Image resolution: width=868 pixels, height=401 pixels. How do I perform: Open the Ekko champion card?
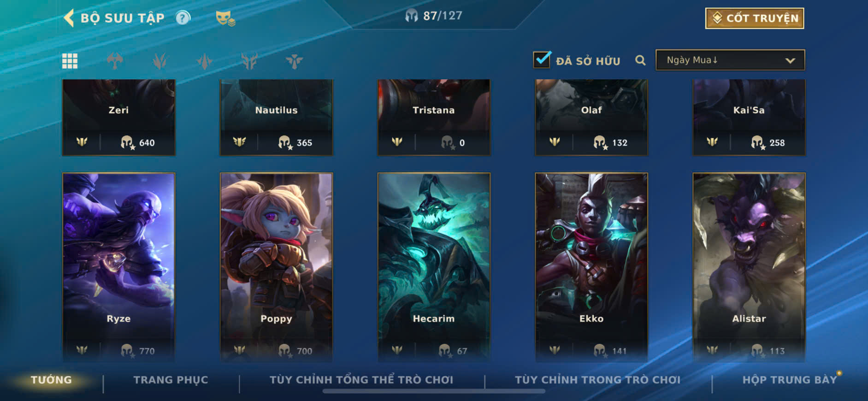(591, 267)
